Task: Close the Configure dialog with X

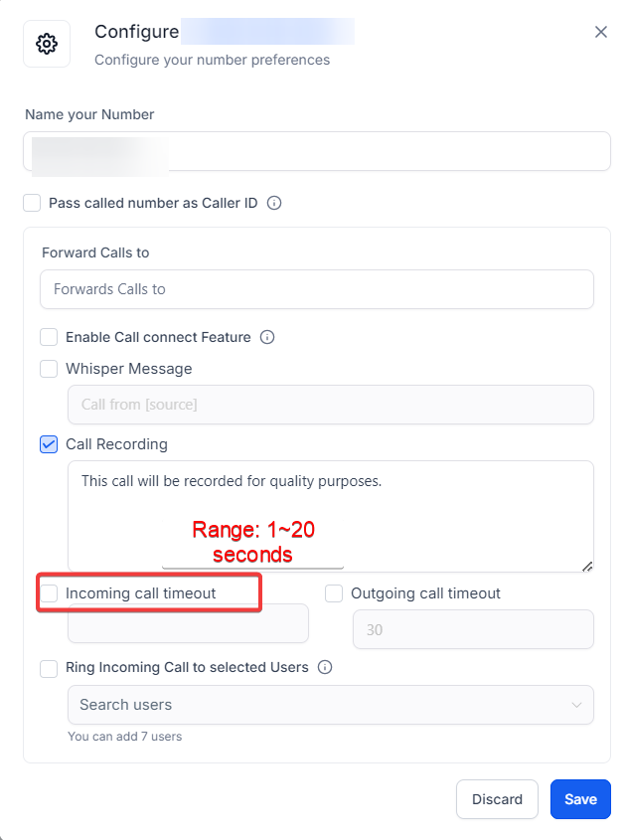Action: [601, 32]
